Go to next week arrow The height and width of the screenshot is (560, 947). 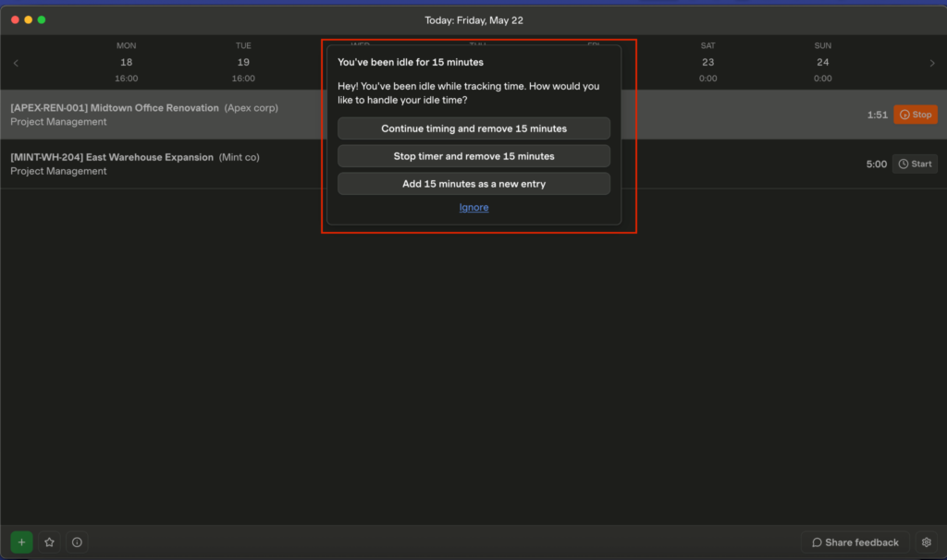(x=932, y=63)
